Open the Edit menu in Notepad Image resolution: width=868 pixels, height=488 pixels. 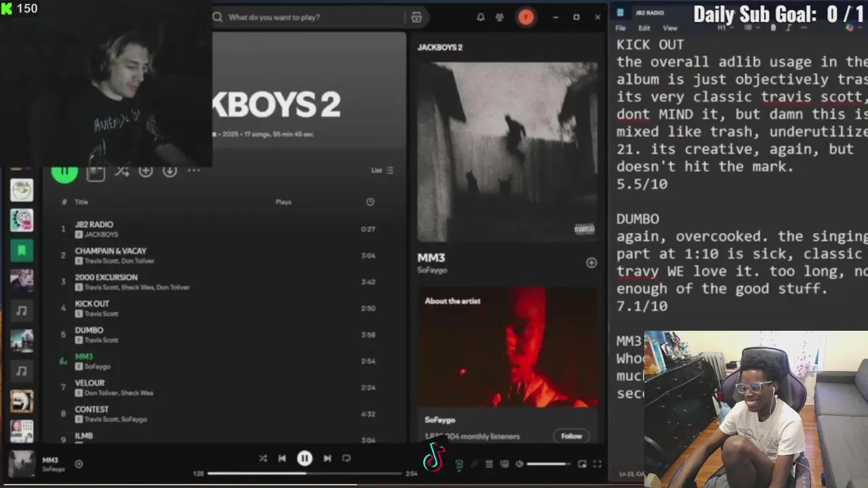click(x=644, y=28)
